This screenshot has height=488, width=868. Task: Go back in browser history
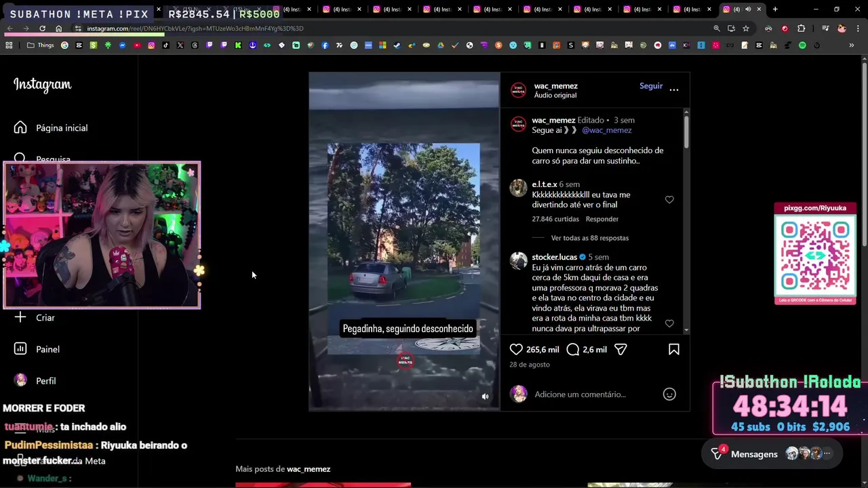[x=10, y=28]
